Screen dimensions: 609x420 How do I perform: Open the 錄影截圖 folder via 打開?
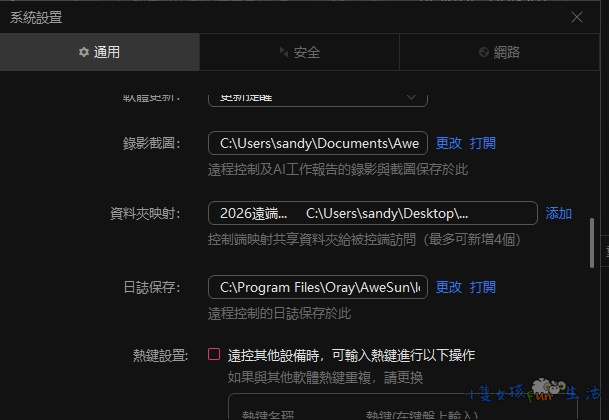pos(483,143)
